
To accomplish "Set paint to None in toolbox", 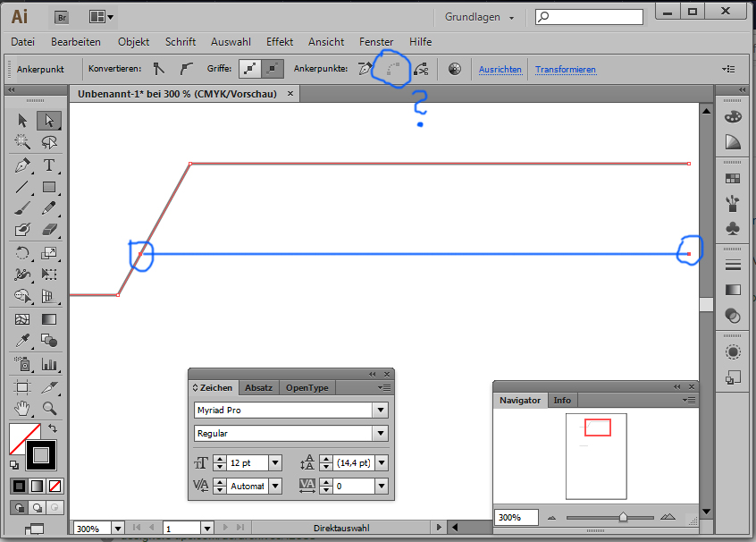I will [55, 486].
